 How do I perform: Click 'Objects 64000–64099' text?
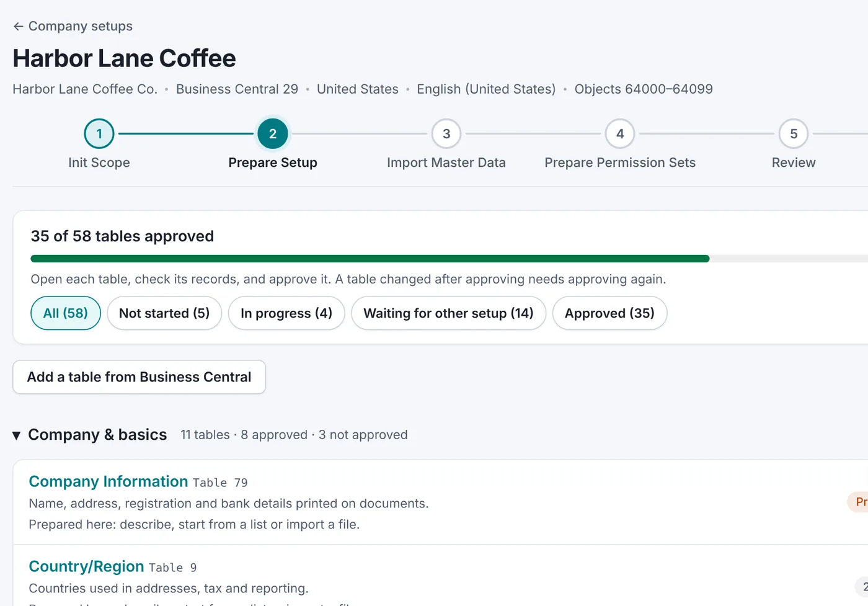tap(644, 89)
